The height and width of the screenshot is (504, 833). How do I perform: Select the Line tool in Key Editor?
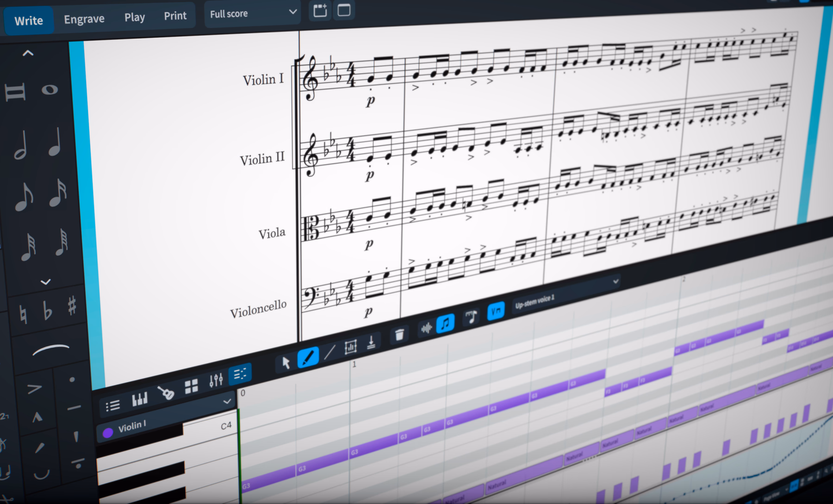click(329, 352)
